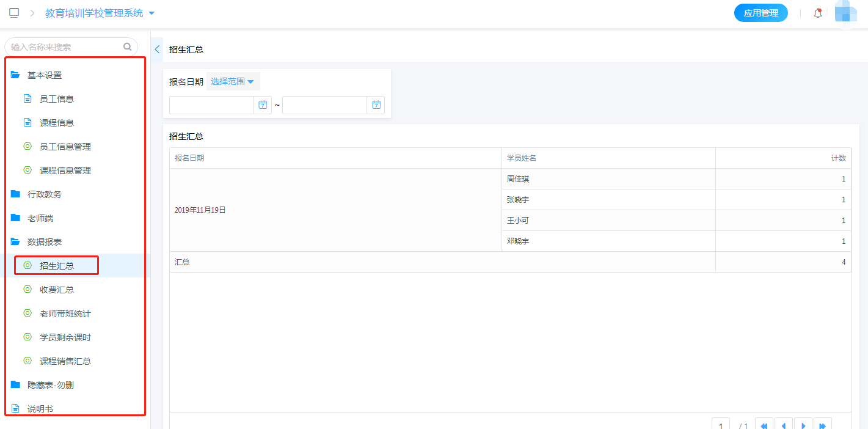Open the start date calendar picker

263,105
